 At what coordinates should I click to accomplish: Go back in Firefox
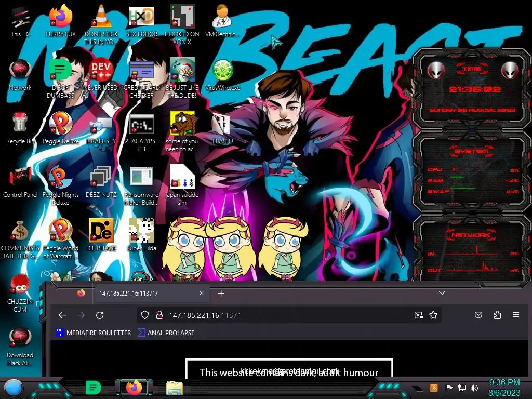tap(62, 315)
